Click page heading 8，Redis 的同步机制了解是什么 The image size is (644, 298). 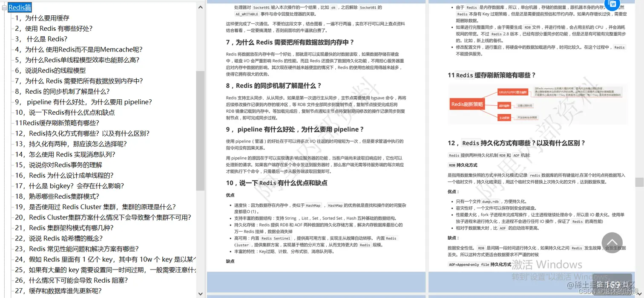pos(273,86)
